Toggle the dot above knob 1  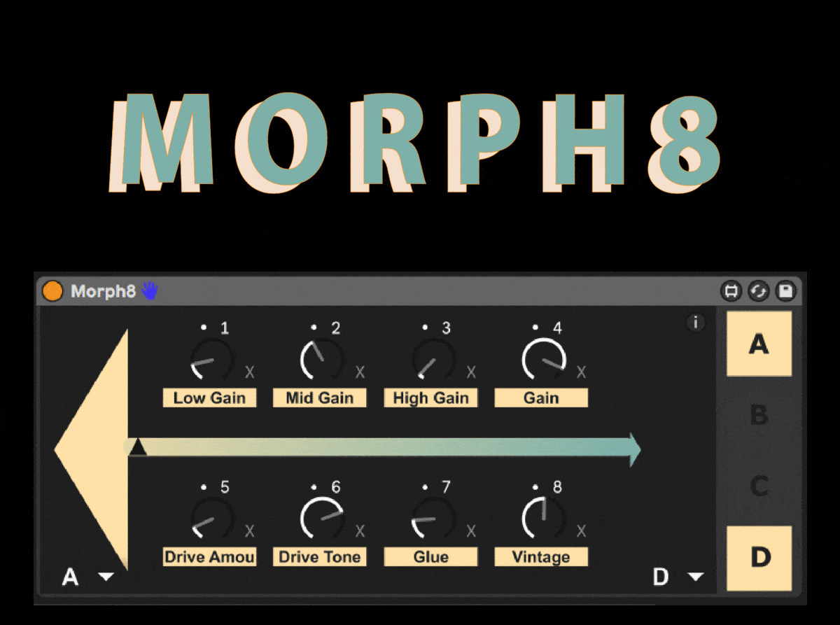204,327
